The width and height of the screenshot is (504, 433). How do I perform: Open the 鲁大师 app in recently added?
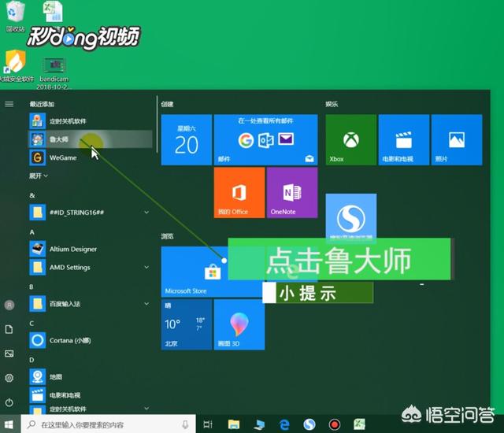pyautogui.click(x=59, y=139)
